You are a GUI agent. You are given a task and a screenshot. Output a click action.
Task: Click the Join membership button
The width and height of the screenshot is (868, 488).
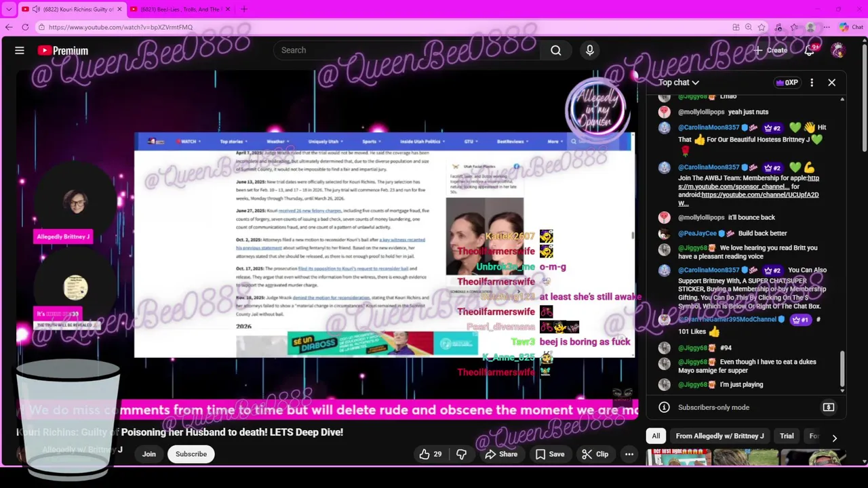tap(149, 454)
